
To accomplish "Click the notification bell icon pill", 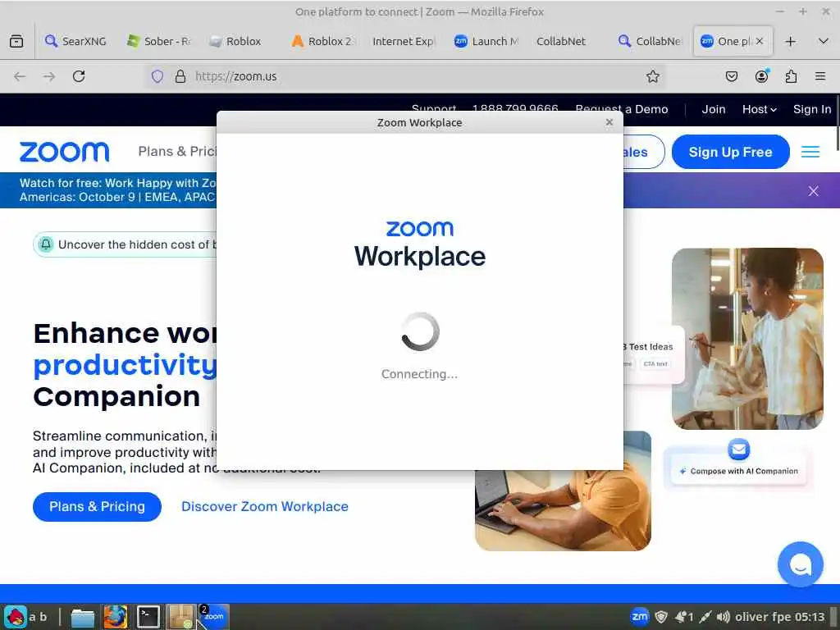I will [x=46, y=244].
